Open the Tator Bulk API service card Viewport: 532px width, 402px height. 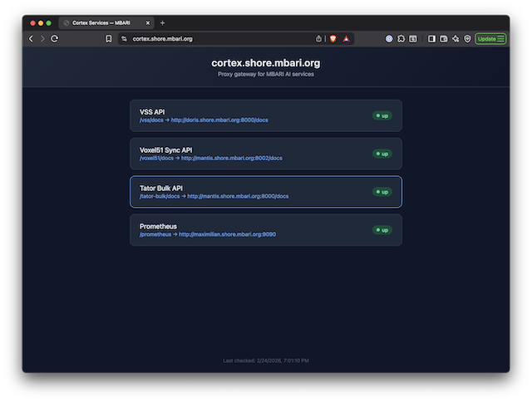[x=266, y=192]
